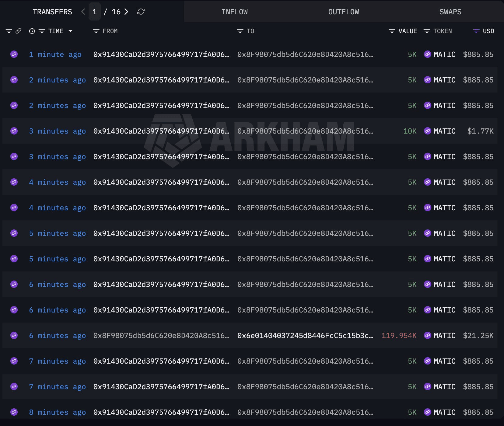Switch to the INFLOW tab
504x426 pixels.
(234, 12)
